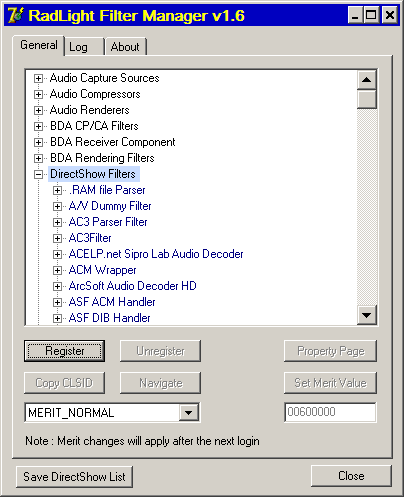Screen dimensions: 404x497
Task: Click the Navigate button
Action: pyautogui.click(x=160, y=383)
